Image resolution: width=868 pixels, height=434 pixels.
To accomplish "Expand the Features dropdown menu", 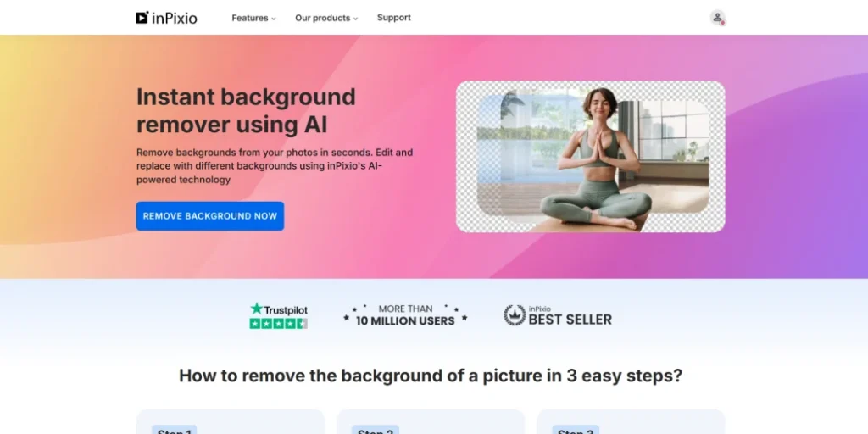I will point(253,18).
